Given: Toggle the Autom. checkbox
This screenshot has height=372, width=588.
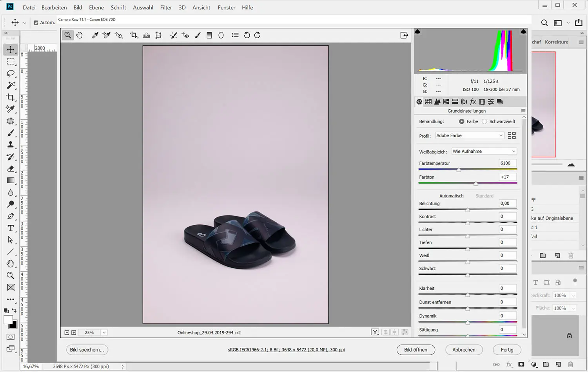Looking at the screenshot, I should click(36, 23).
